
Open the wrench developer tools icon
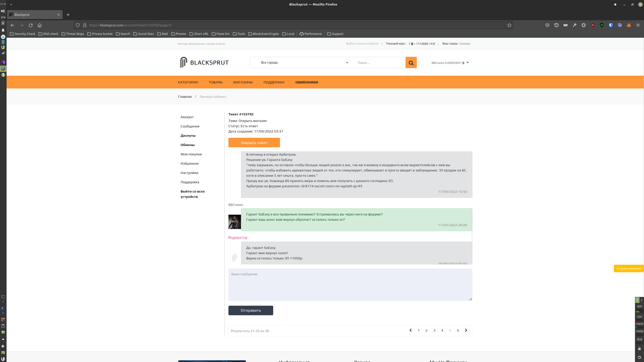click(575, 25)
